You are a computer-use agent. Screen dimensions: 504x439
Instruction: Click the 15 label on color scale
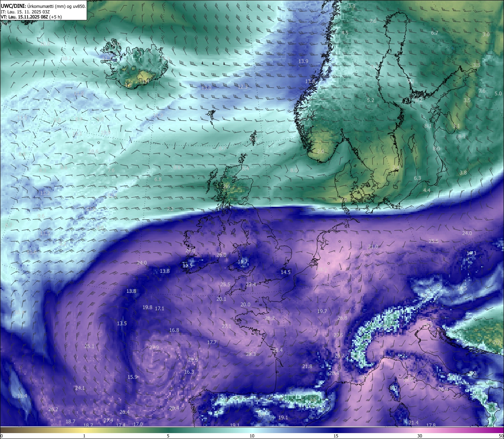tap(336, 436)
